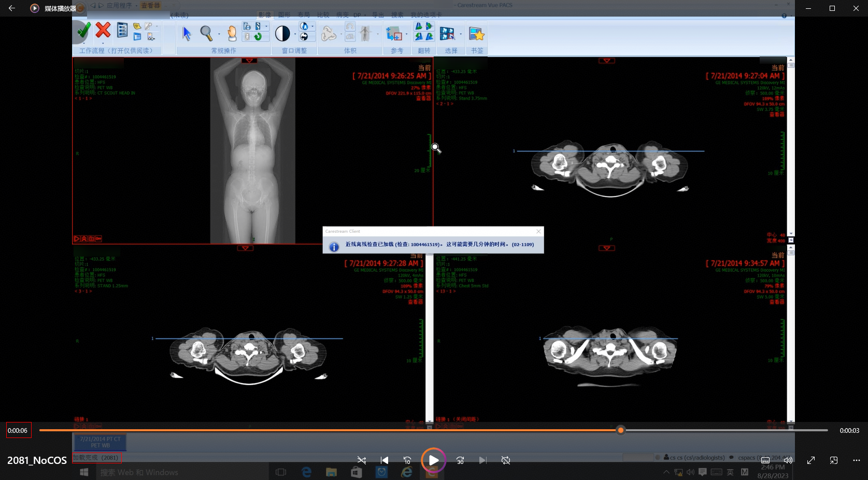Skip forward 30 seconds
The width and height of the screenshot is (868, 480).
460,460
